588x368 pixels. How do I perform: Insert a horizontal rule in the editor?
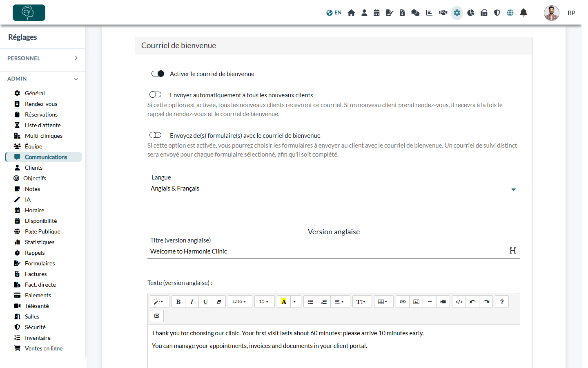coord(430,302)
